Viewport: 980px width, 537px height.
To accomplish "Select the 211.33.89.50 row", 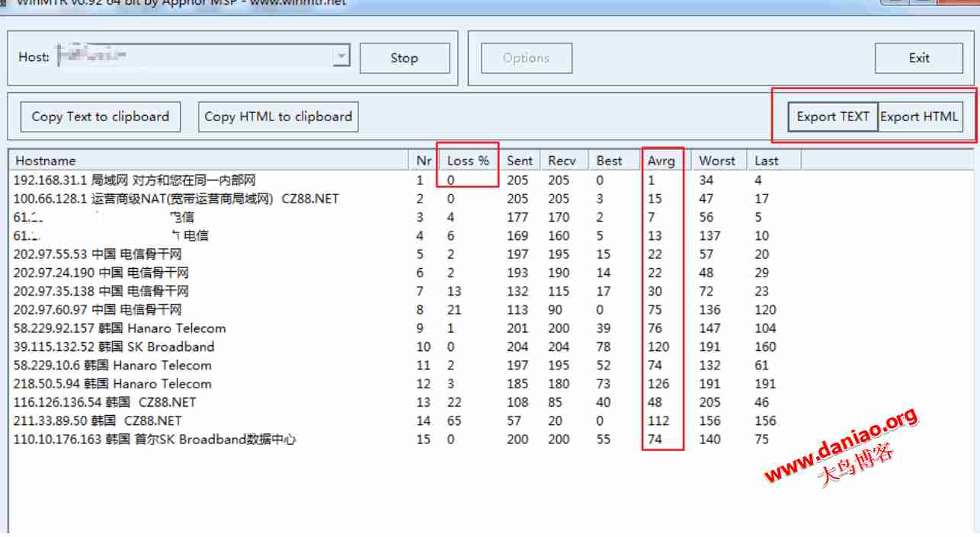I will [x=404, y=420].
